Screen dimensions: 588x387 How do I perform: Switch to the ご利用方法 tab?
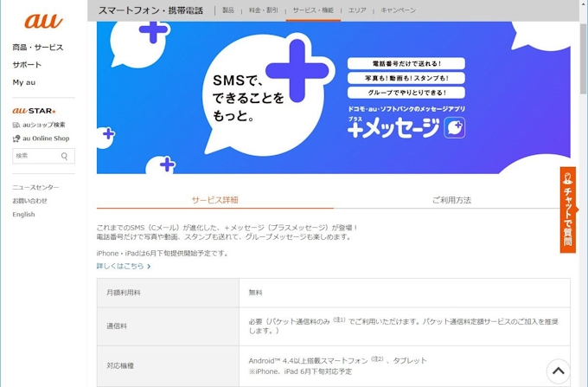coord(451,200)
